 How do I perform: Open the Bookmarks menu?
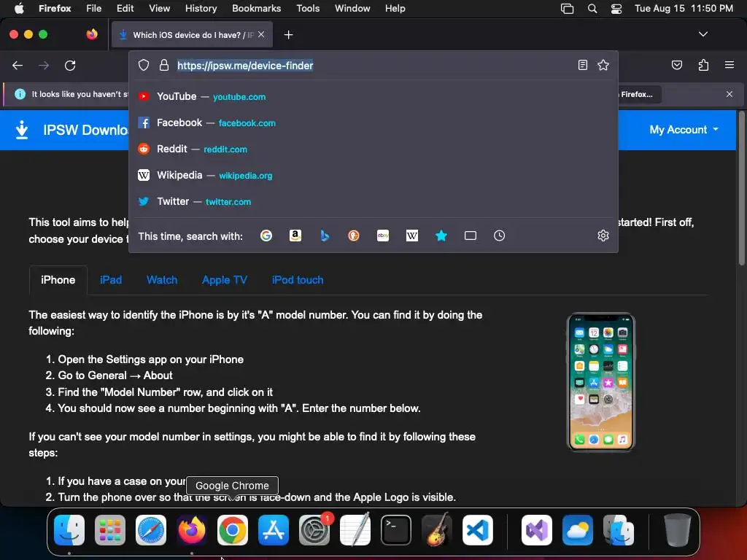tap(256, 9)
